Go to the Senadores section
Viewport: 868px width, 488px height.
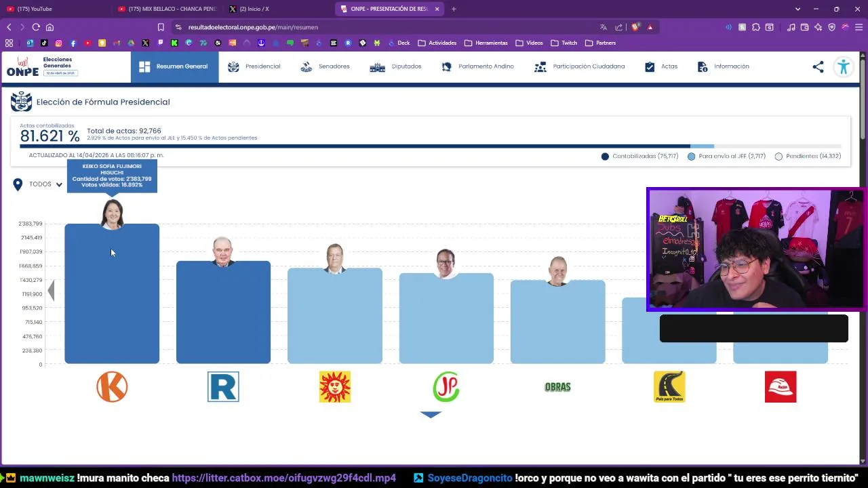pyautogui.click(x=325, y=66)
